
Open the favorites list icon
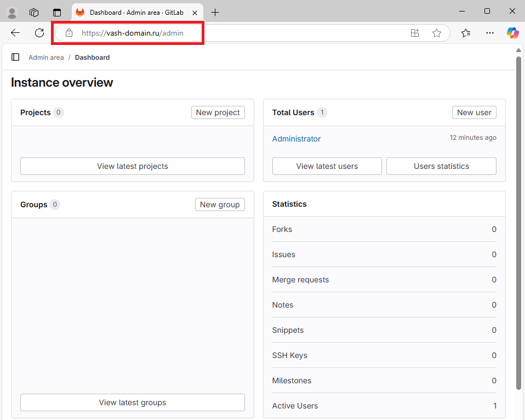click(466, 33)
